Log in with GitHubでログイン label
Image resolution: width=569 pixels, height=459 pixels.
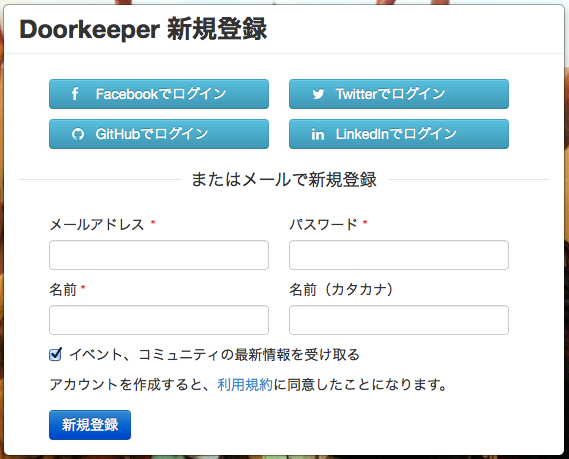(x=152, y=134)
